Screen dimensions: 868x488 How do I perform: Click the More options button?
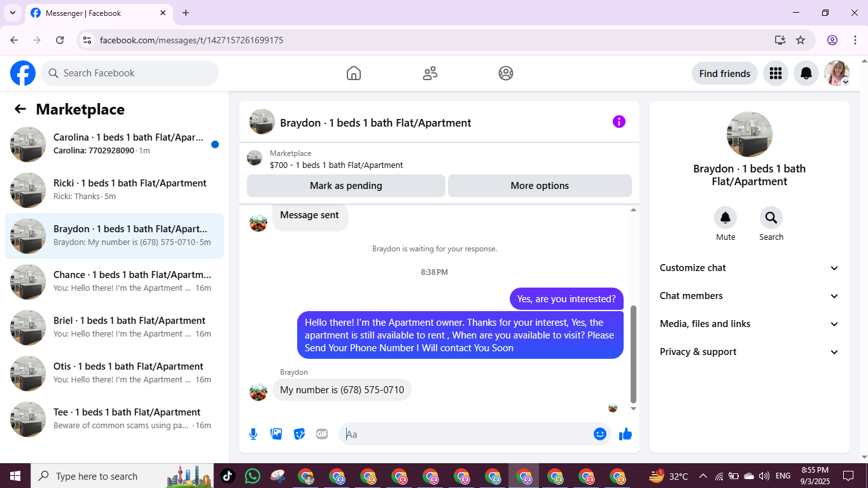point(540,186)
